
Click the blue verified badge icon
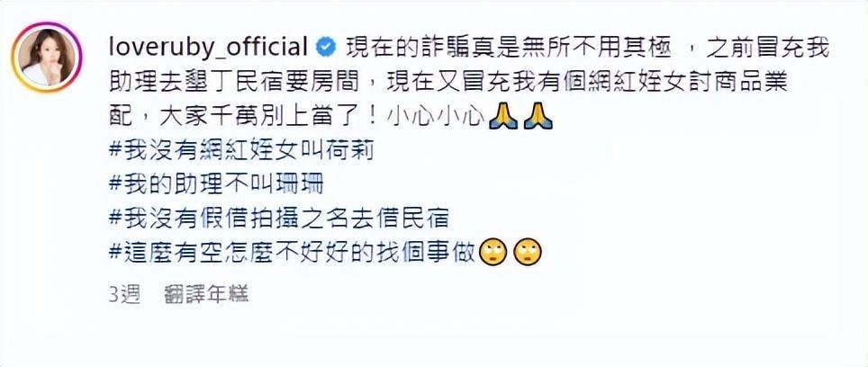326,48
